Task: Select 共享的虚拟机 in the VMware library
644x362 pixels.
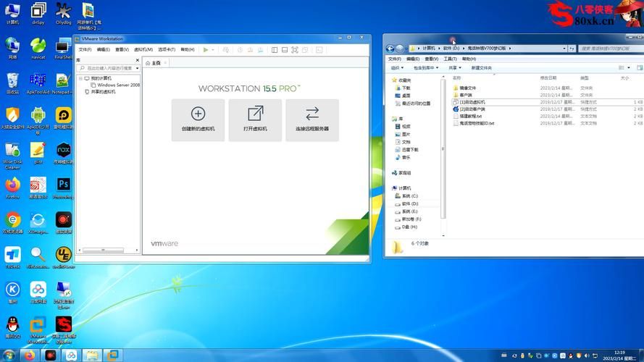Action: (x=100, y=92)
